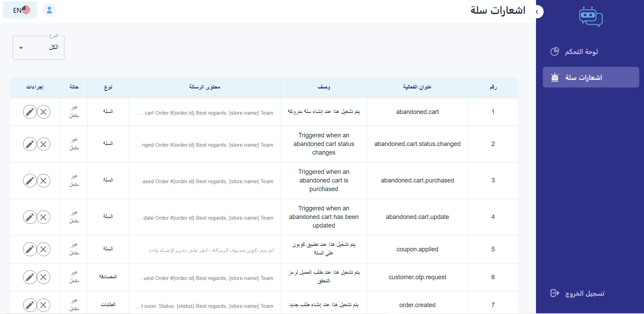Click the اشعارات سلة page title

[x=498, y=10]
